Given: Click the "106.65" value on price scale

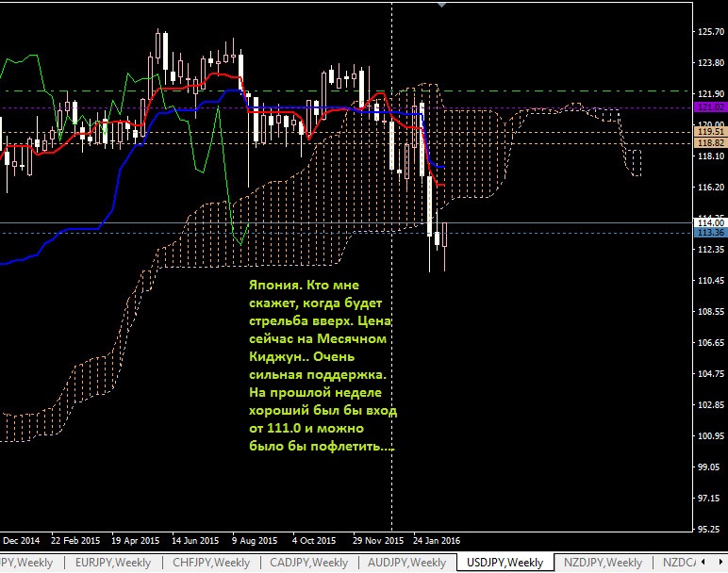Looking at the screenshot, I should click(711, 342).
